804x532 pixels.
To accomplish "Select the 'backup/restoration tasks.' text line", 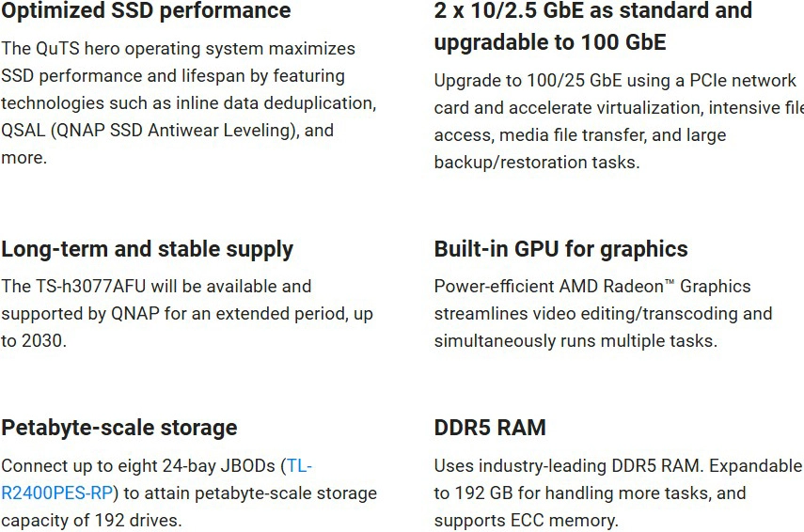I will [537, 163].
